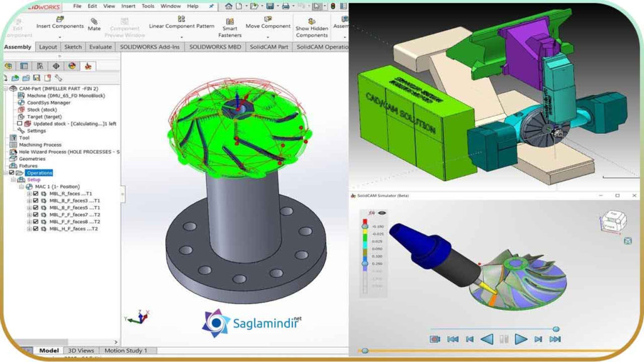Switch to the SolidCAM Part tab
Viewport: 644px width, 362px height.
(x=269, y=47)
